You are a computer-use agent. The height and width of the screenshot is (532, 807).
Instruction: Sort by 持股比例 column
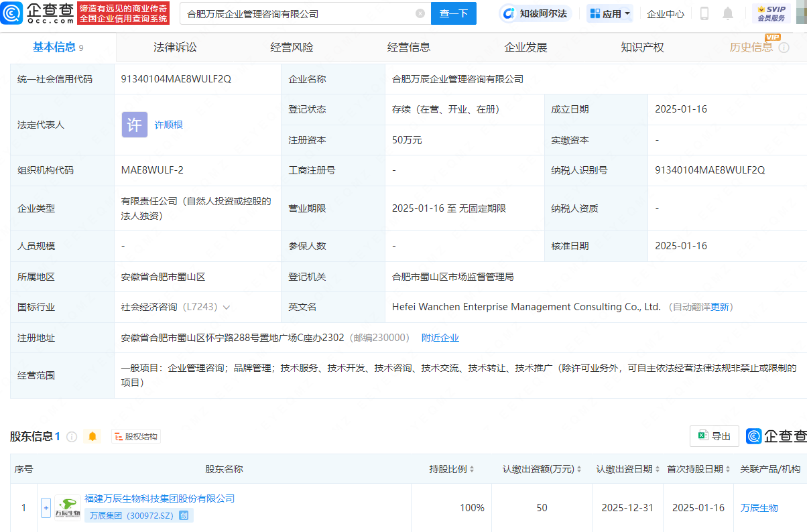coord(452,469)
